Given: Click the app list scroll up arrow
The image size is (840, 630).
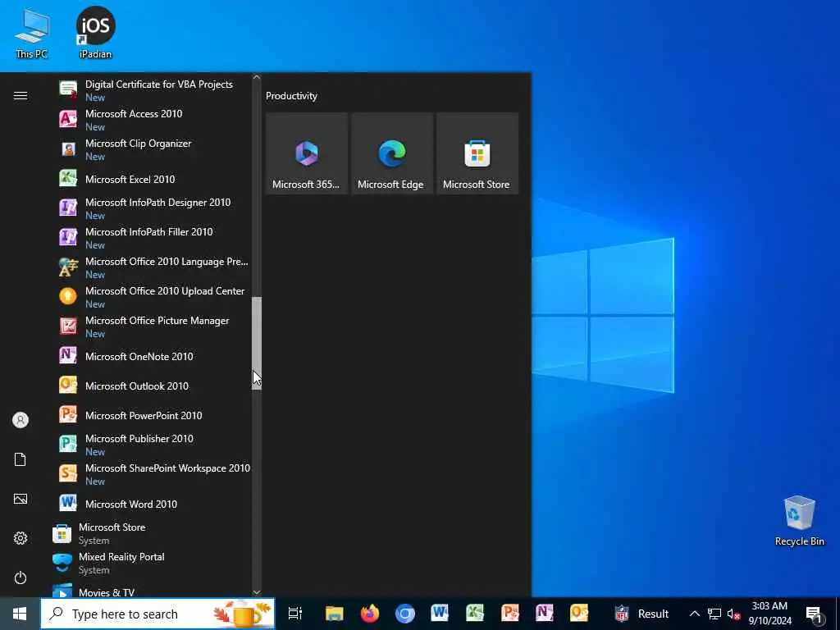Looking at the screenshot, I should (x=257, y=78).
